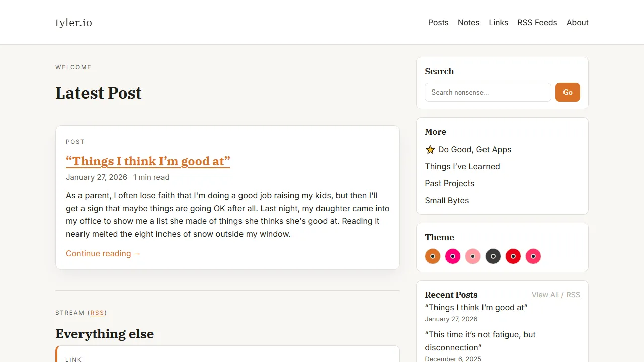
Task: Click View All under Recent Posts
Action: [545, 295]
